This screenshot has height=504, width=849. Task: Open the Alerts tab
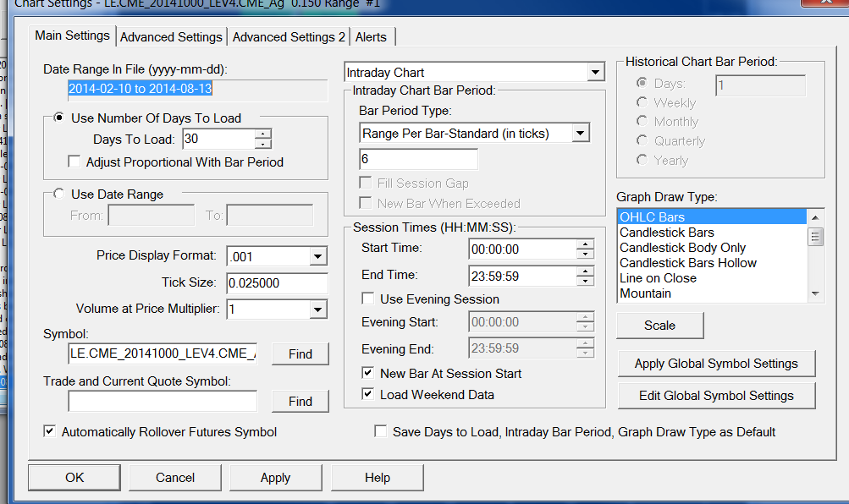click(x=371, y=37)
